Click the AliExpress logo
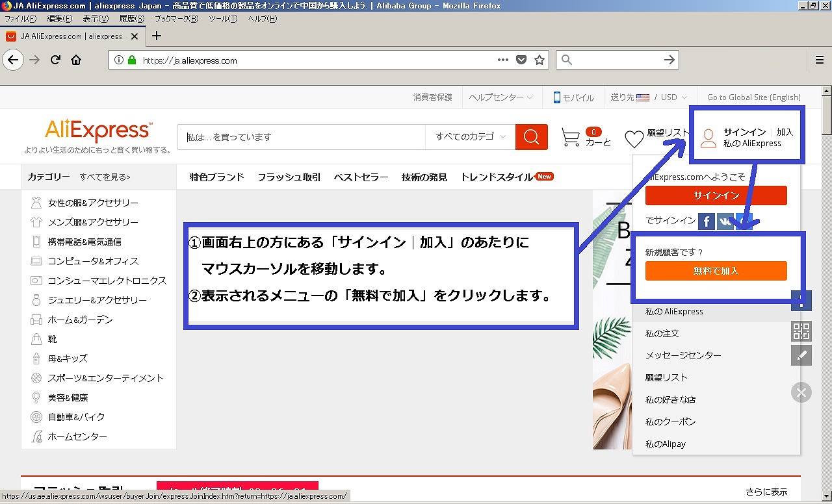 click(98, 131)
